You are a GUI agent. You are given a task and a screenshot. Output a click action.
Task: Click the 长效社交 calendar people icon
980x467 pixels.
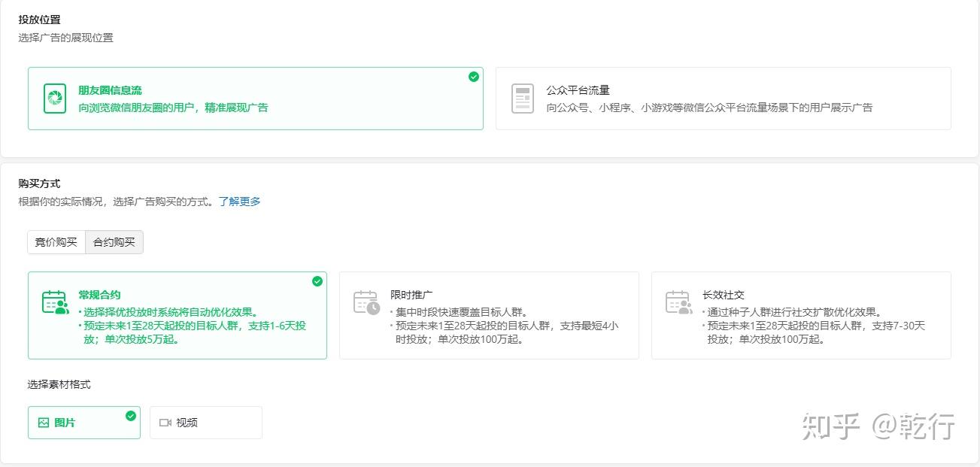(679, 302)
